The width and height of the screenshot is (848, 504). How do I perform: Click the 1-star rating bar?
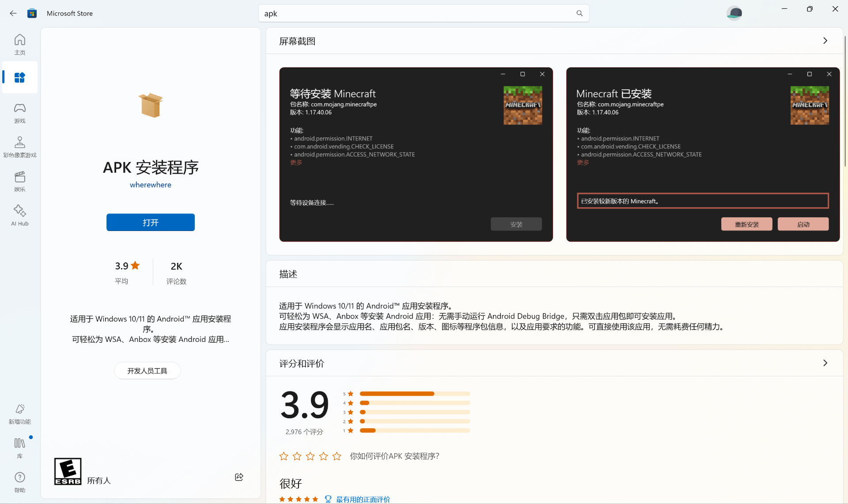[x=415, y=430]
